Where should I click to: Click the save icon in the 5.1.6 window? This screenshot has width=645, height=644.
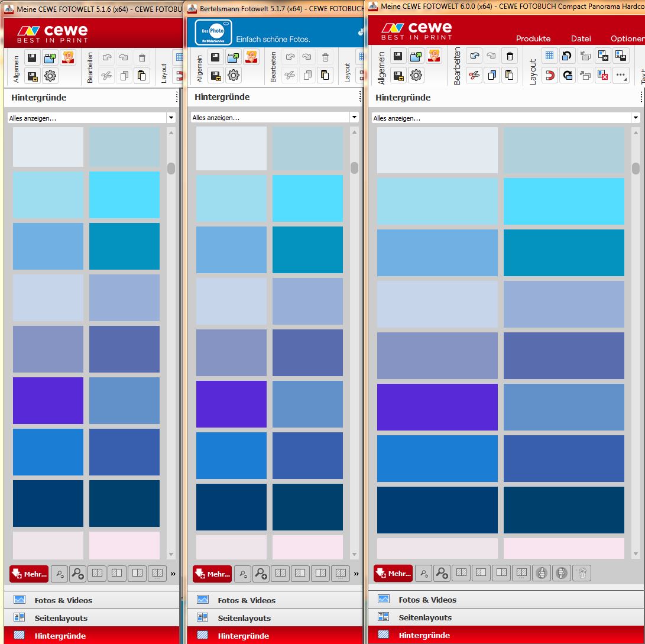pos(32,57)
